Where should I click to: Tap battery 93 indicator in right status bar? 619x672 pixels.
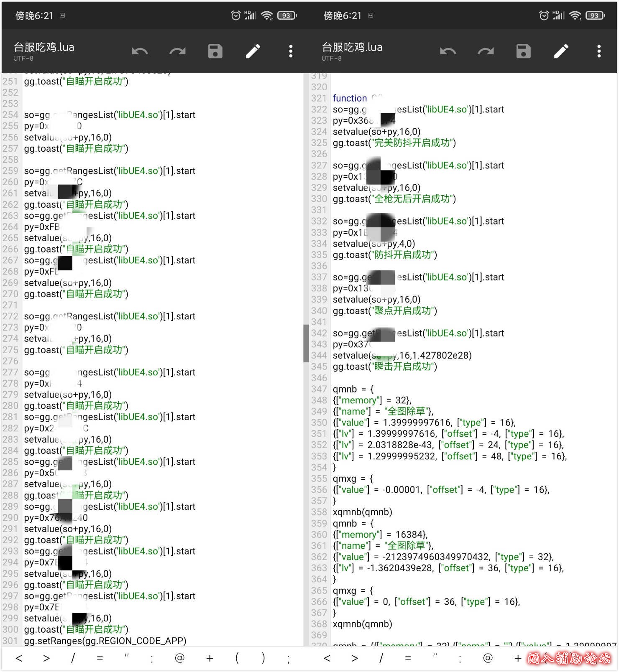[x=595, y=15]
